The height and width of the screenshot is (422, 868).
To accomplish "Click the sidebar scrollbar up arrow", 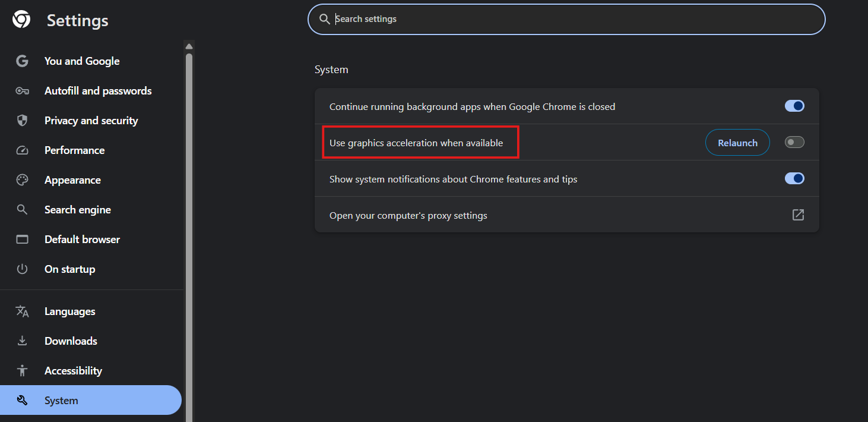I will click(x=189, y=46).
